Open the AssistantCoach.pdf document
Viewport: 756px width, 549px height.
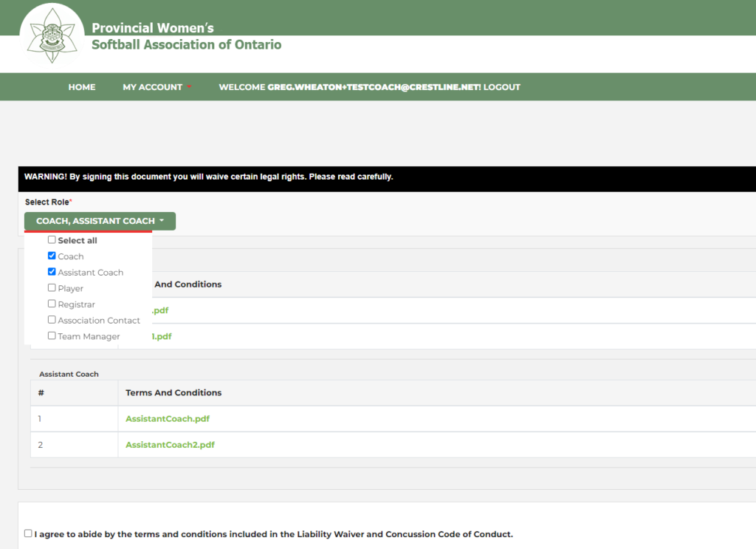point(168,419)
